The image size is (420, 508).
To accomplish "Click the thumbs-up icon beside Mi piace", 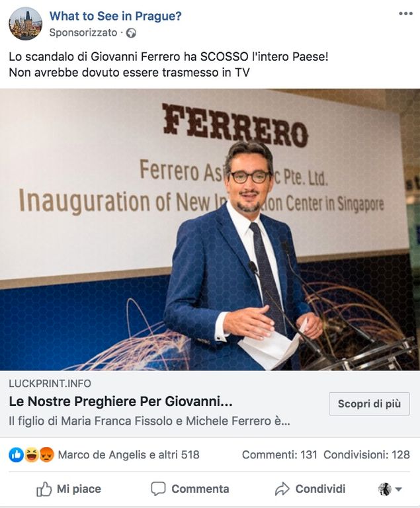I will [44, 489].
